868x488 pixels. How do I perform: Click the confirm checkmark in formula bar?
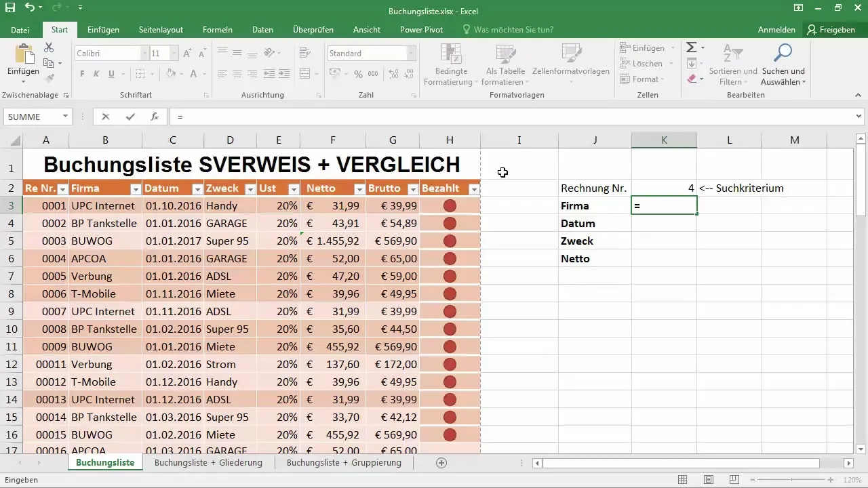click(x=130, y=117)
